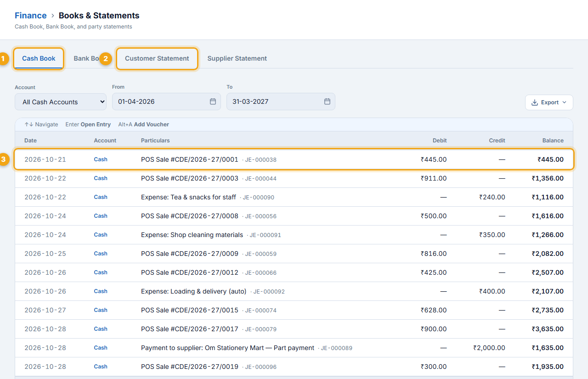Switch to the Bank Book tab
Viewport: 588px width, 379px height.
pos(87,58)
